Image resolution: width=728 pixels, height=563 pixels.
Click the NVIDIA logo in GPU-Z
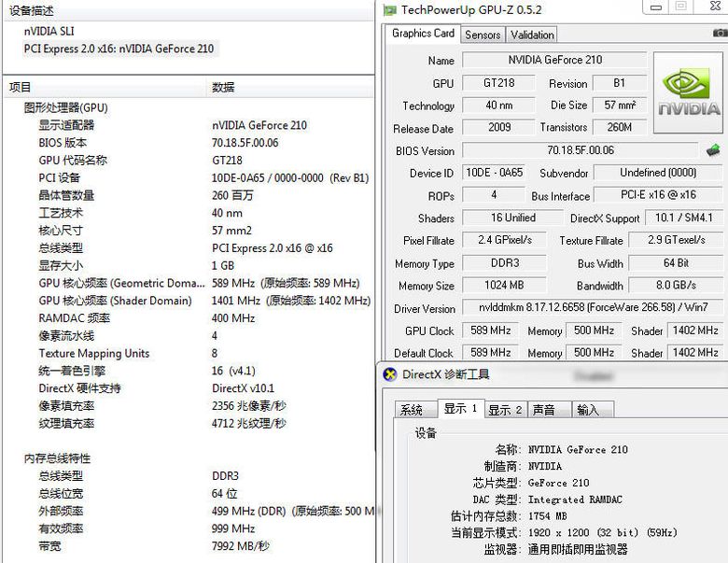[x=688, y=93]
